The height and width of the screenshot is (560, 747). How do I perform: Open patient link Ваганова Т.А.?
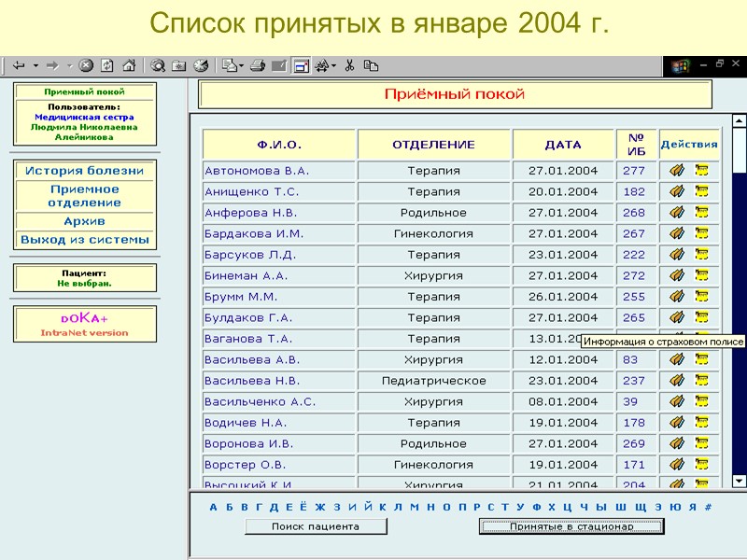coord(248,339)
